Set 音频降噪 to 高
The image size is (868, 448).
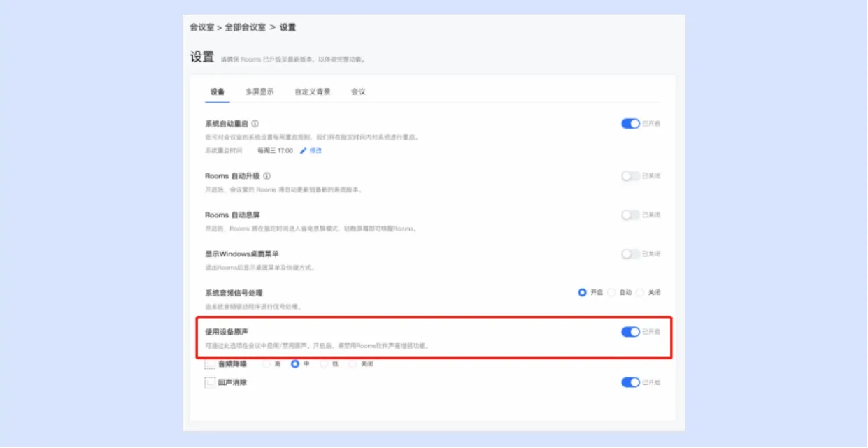[x=266, y=364]
